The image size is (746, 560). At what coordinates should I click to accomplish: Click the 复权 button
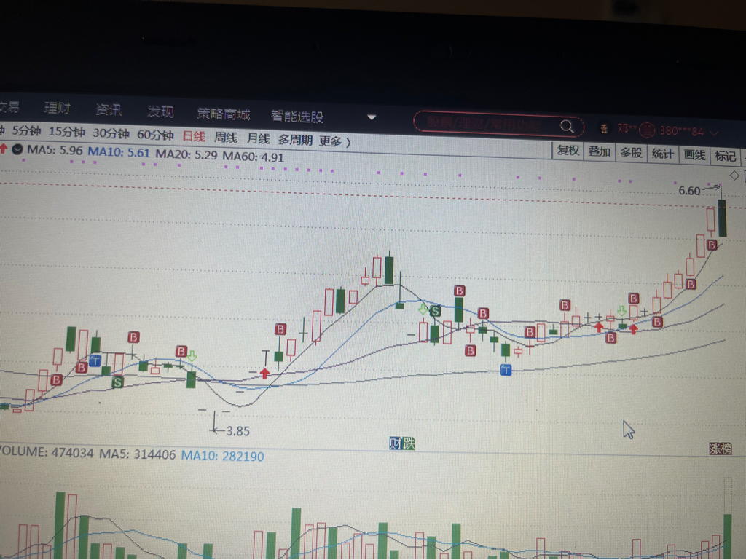568,151
